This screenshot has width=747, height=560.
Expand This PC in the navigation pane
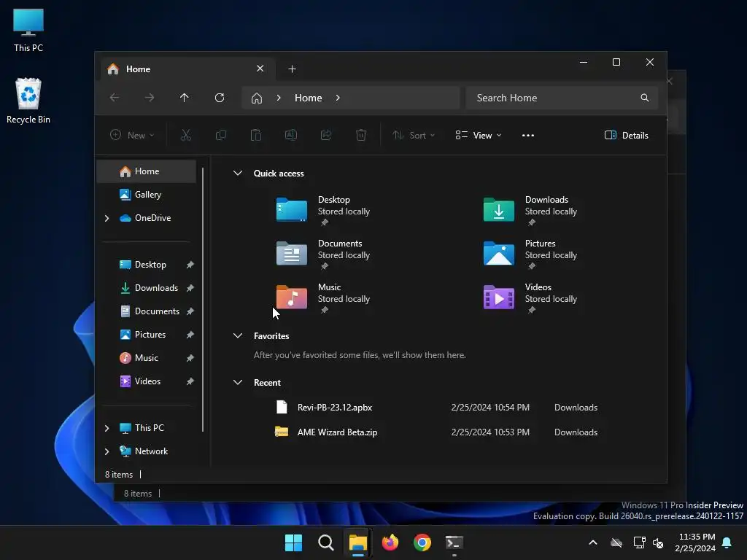(x=107, y=428)
